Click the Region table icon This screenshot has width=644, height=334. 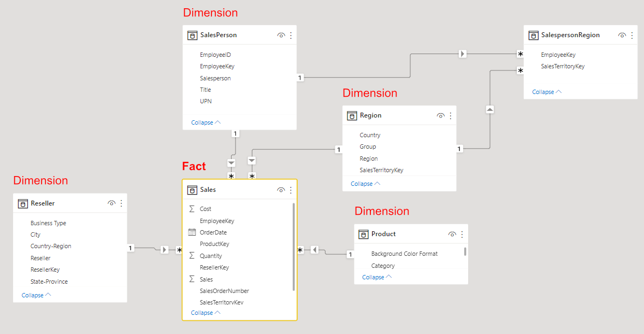point(352,116)
